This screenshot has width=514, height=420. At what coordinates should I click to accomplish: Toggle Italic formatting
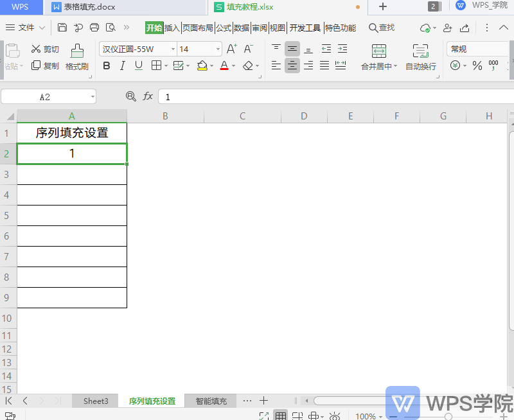coord(123,66)
